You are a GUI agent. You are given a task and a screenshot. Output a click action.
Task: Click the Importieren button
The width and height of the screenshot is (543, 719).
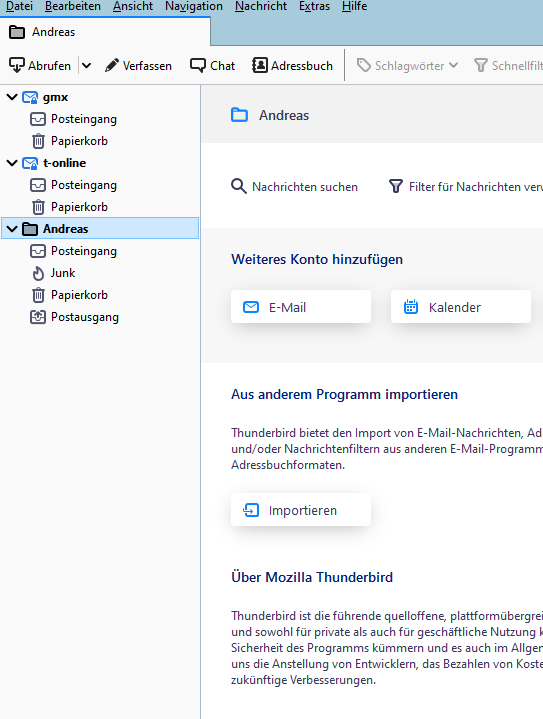tap(301, 510)
